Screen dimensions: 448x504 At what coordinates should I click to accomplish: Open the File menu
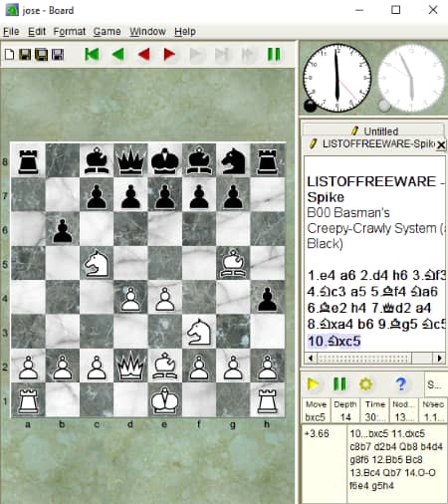11,32
